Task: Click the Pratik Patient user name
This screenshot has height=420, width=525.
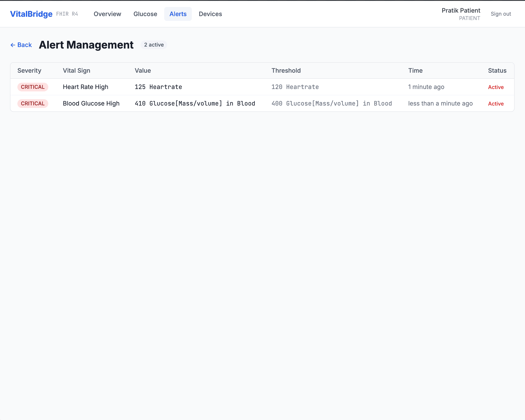Action: point(461,10)
